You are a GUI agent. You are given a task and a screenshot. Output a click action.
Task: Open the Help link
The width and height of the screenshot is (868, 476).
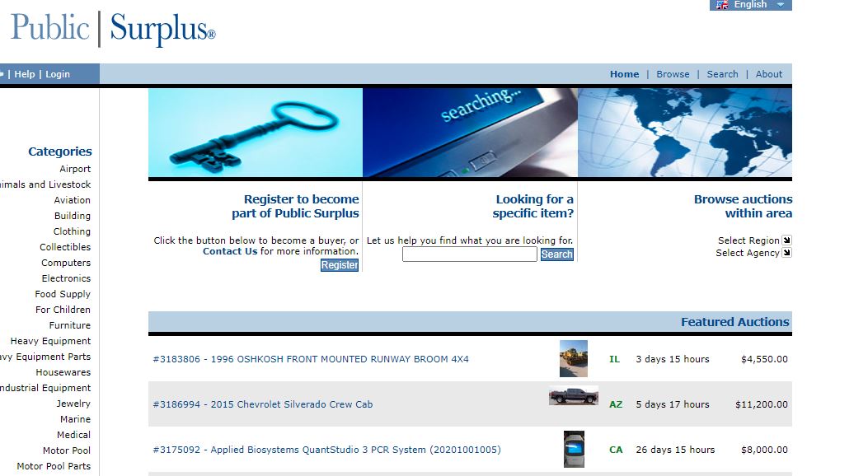(x=25, y=74)
